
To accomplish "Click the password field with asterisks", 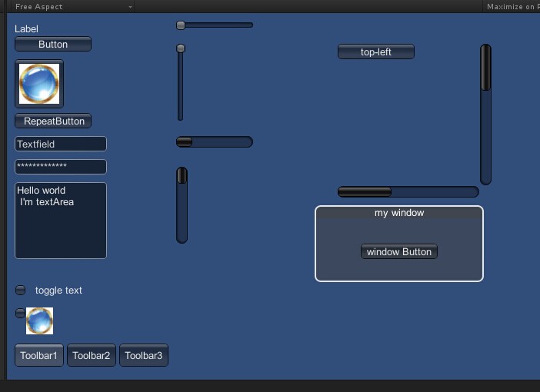I will pyautogui.click(x=61, y=167).
